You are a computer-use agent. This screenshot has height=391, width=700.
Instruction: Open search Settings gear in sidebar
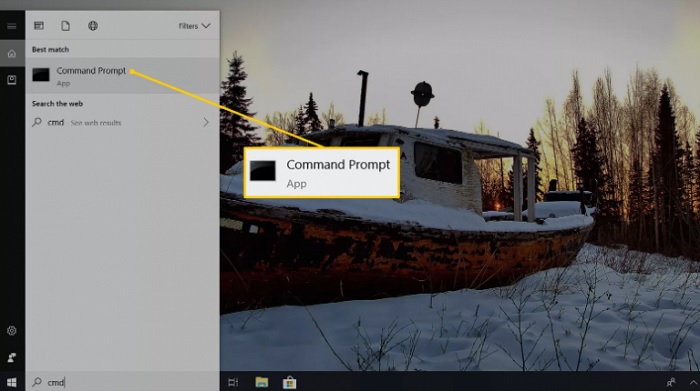click(12, 331)
